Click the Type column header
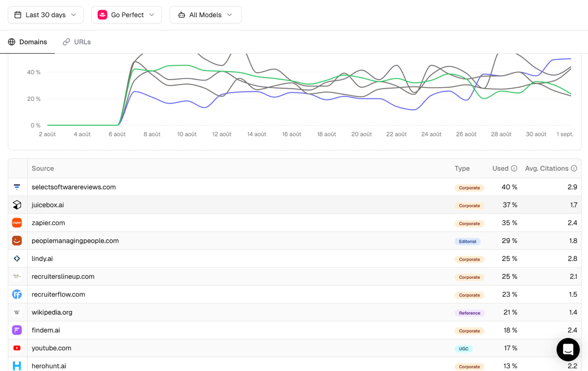The height and width of the screenshot is (371, 588). [x=462, y=168]
